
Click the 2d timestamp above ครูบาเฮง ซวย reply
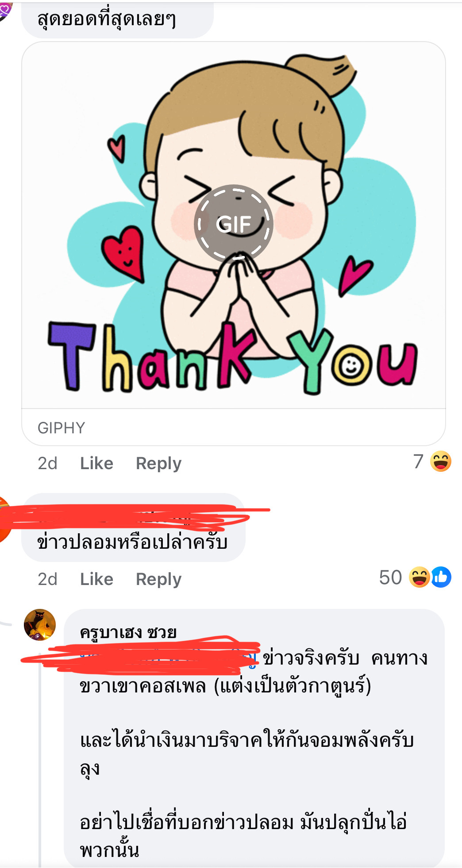click(47, 579)
